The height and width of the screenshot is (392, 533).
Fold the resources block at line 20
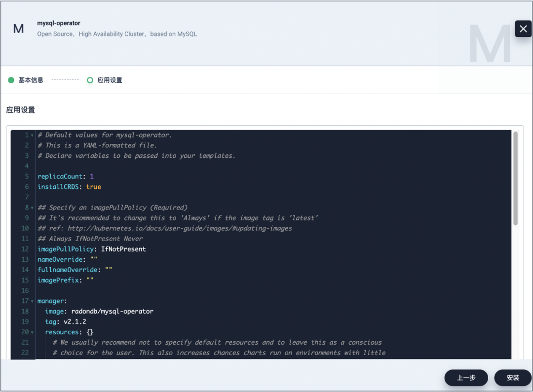32,332
